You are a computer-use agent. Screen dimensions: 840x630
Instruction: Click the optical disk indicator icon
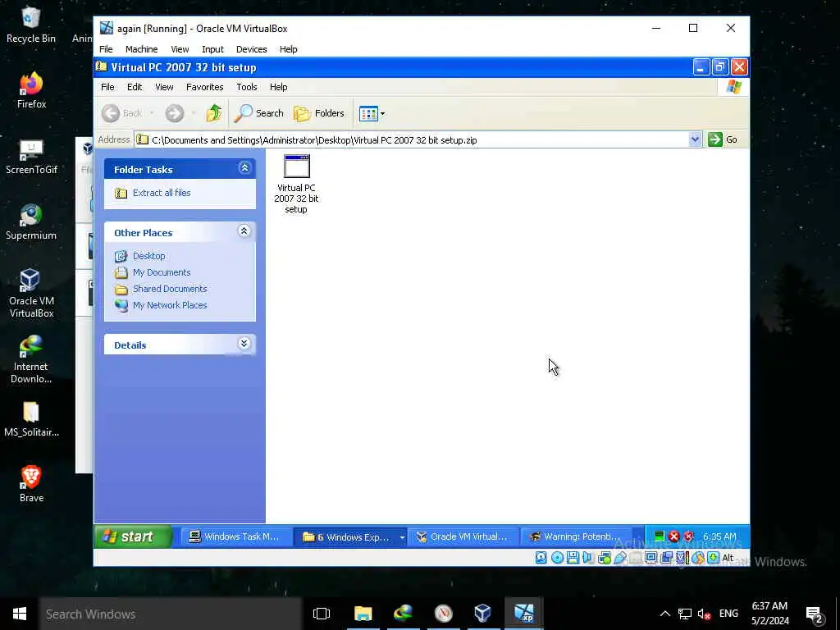(x=557, y=558)
